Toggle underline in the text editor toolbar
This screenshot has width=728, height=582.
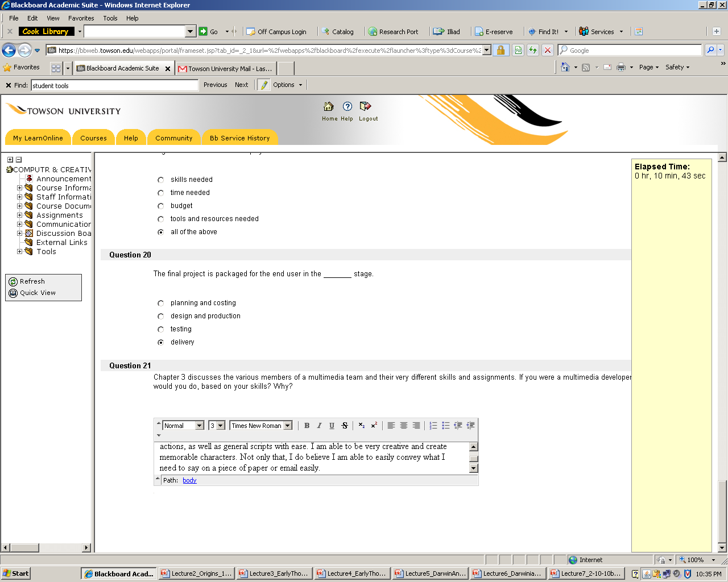click(x=332, y=426)
